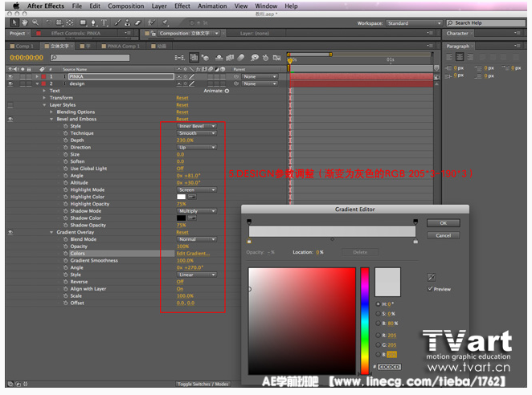The width and height of the screenshot is (532, 395).
Task: Open the Apple system menu
Action: tap(16, 6)
